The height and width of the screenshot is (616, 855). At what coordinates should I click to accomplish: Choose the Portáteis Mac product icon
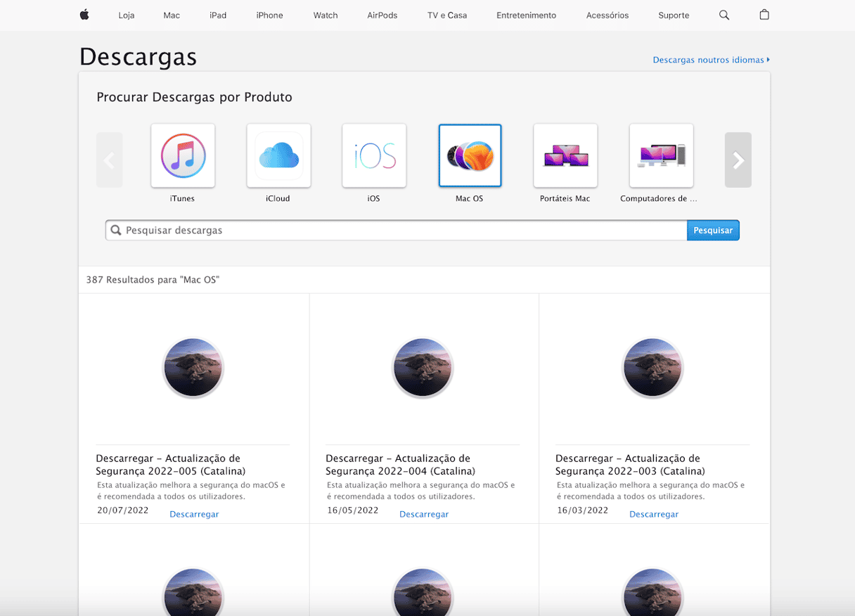(x=565, y=155)
